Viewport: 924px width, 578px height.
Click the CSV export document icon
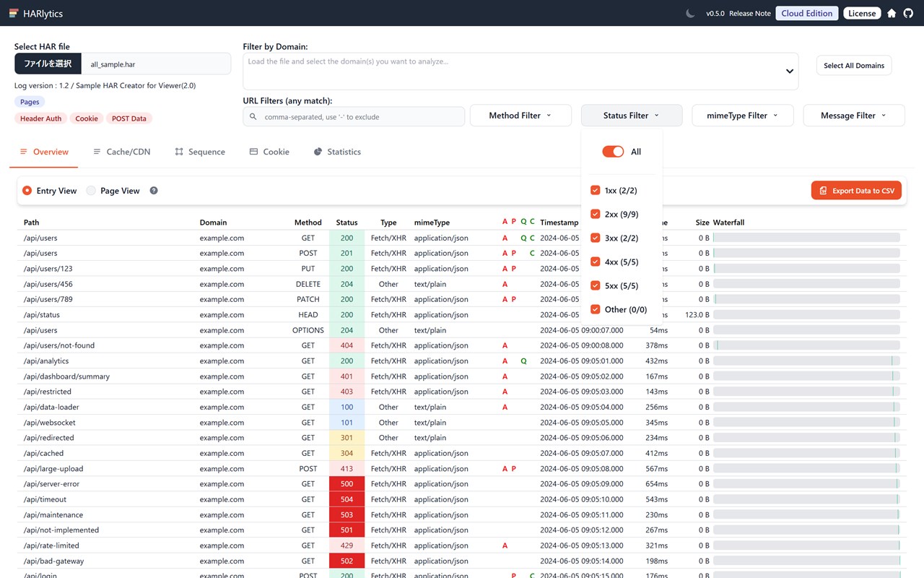(x=824, y=191)
